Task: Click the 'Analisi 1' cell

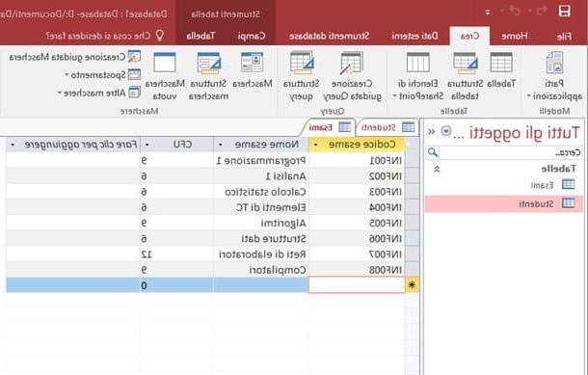Action: click(260, 176)
